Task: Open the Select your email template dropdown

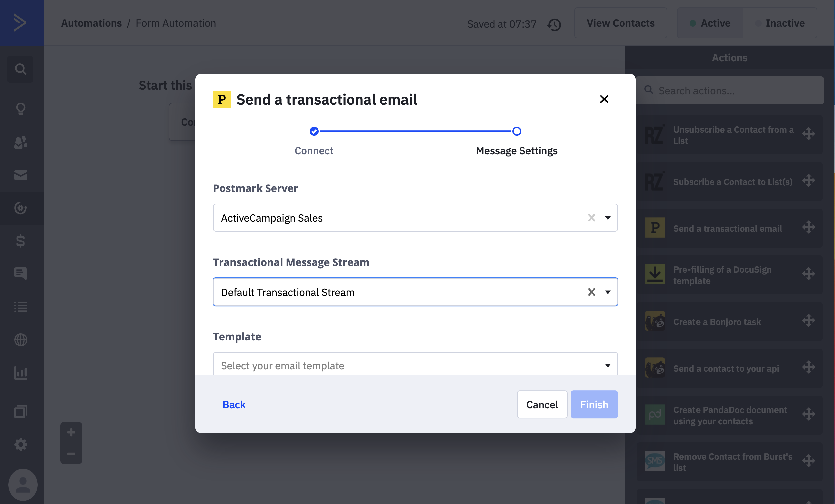Action: click(415, 365)
